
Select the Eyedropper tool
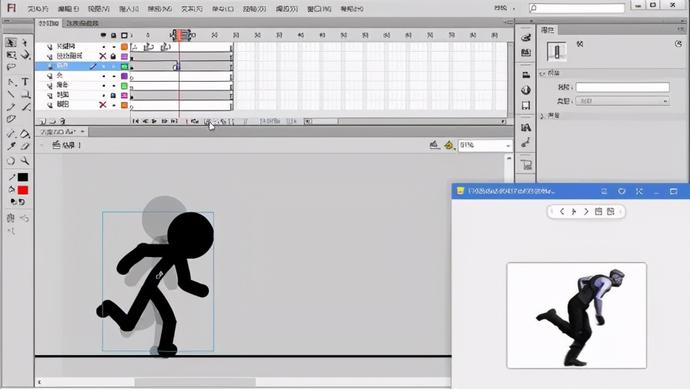click(x=11, y=146)
